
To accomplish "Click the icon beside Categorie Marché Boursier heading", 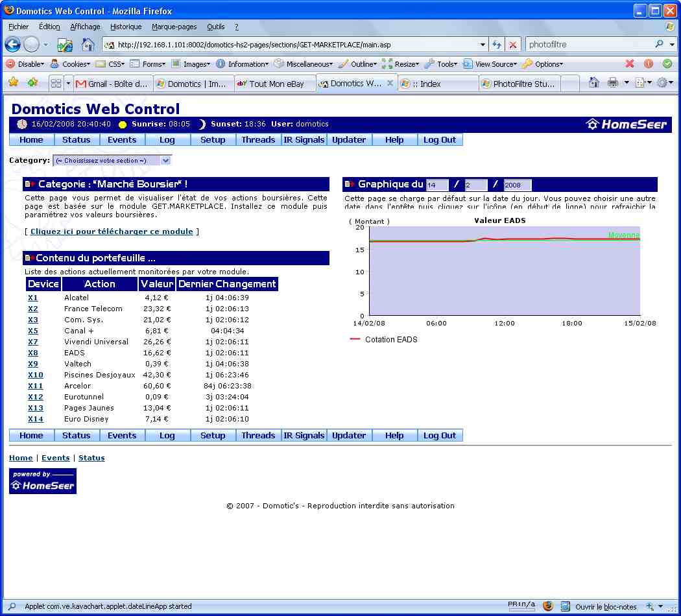I will click(30, 184).
